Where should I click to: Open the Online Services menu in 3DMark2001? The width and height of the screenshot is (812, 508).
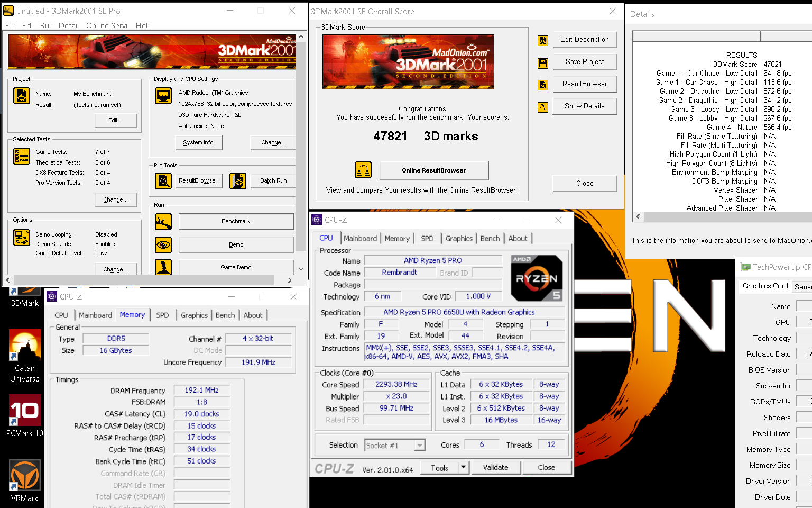107,25
